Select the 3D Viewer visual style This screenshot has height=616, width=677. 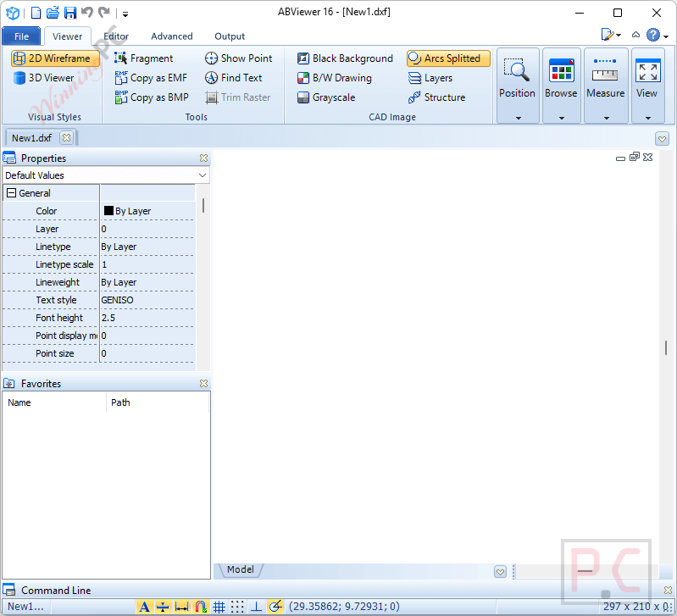tap(43, 78)
